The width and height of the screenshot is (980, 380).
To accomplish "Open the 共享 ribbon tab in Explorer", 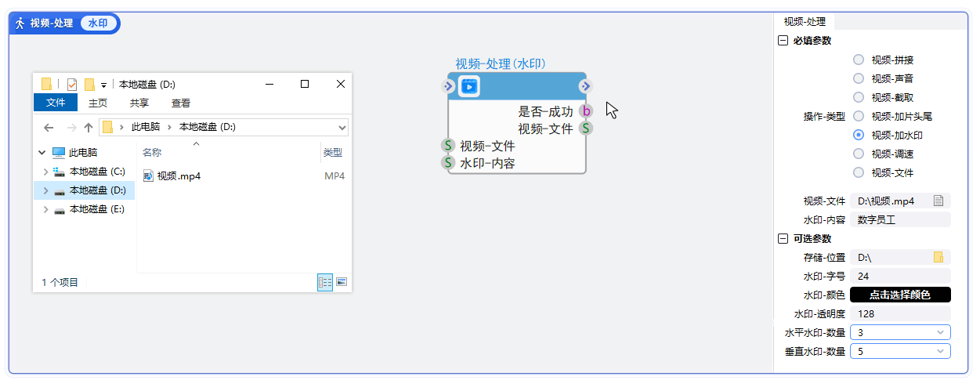I will (139, 103).
